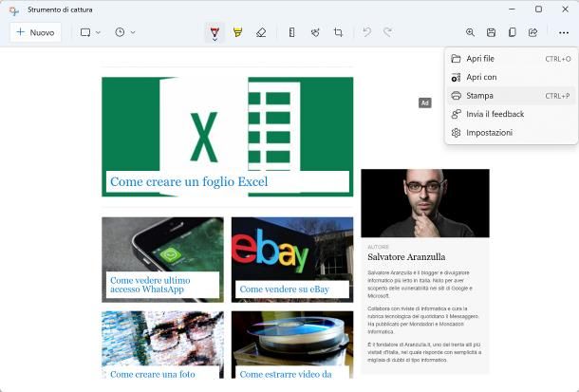579x392 pixels.
Task: Click 'Come creare una foto' headline
Action: [153, 374]
